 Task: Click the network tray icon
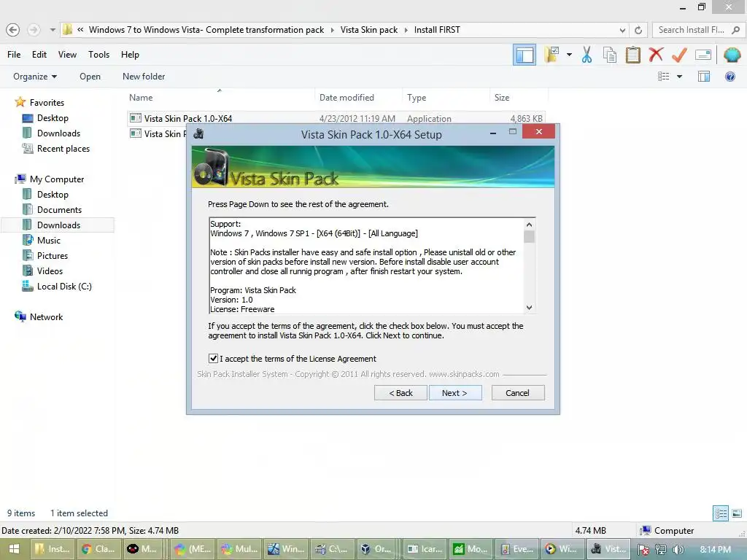[x=660, y=549]
